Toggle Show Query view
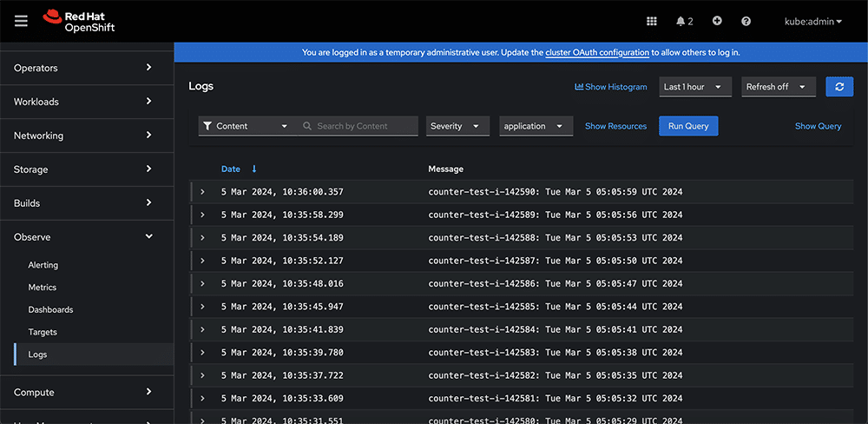Viewport: 868px width, 424px height. click(818, 126)
